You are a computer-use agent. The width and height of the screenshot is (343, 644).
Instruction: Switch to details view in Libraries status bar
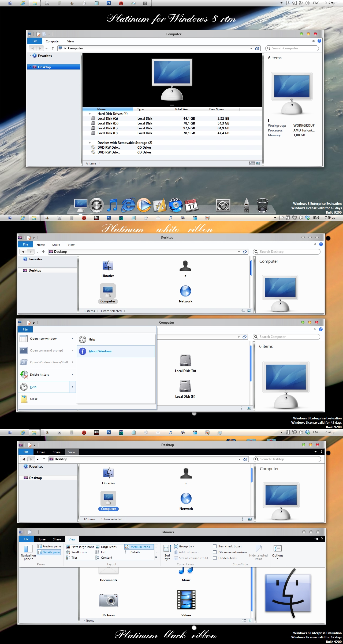[244, 621]
